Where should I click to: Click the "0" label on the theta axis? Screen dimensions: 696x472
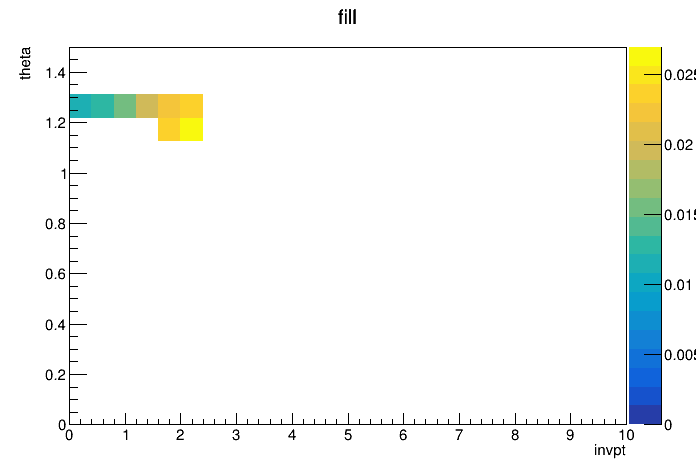62,425
